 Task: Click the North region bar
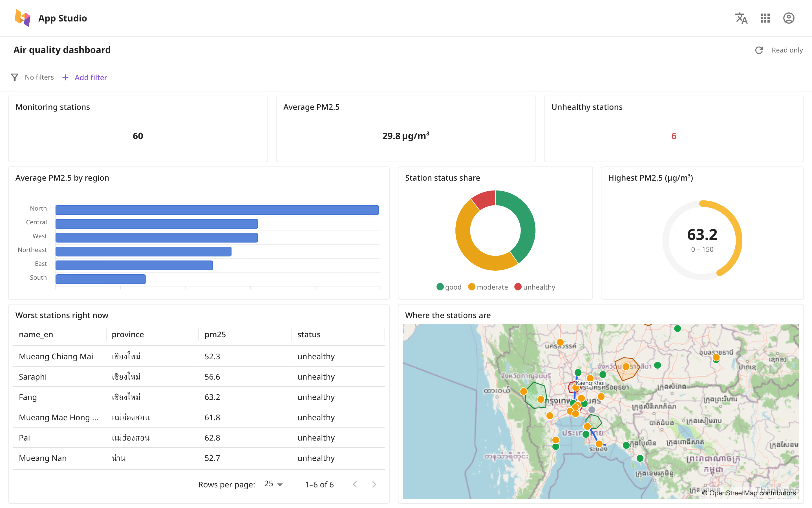(x=217, y=210)
